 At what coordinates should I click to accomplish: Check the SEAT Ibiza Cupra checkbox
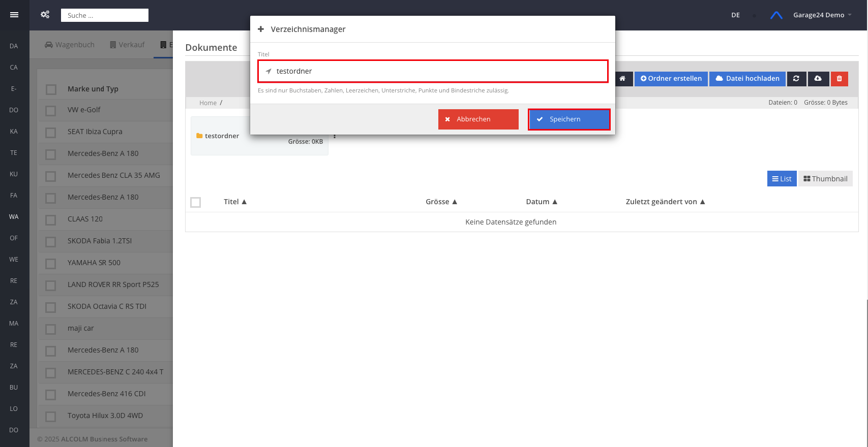pos(51,133)
